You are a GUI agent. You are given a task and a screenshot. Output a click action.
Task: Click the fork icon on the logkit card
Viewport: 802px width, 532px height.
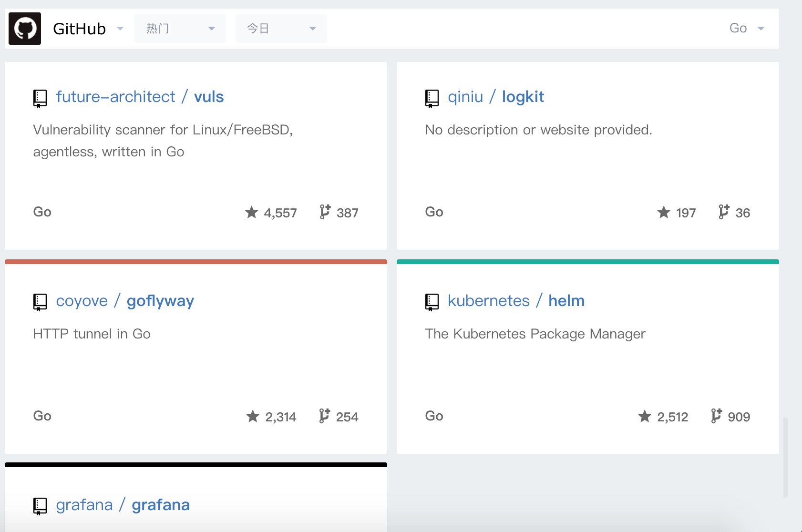pyautogui.click(x=723, y=212)
